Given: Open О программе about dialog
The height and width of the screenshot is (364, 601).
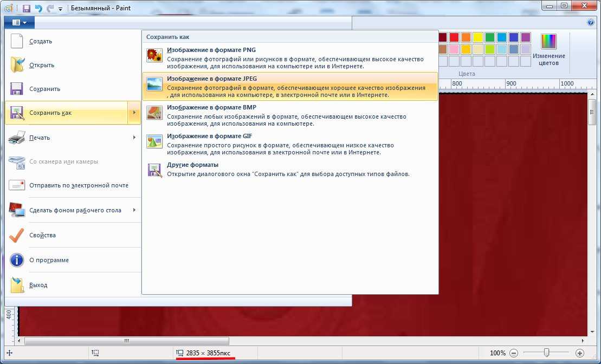Looking at the screenshot, I should pyautogui.click(x=73, y=260).
